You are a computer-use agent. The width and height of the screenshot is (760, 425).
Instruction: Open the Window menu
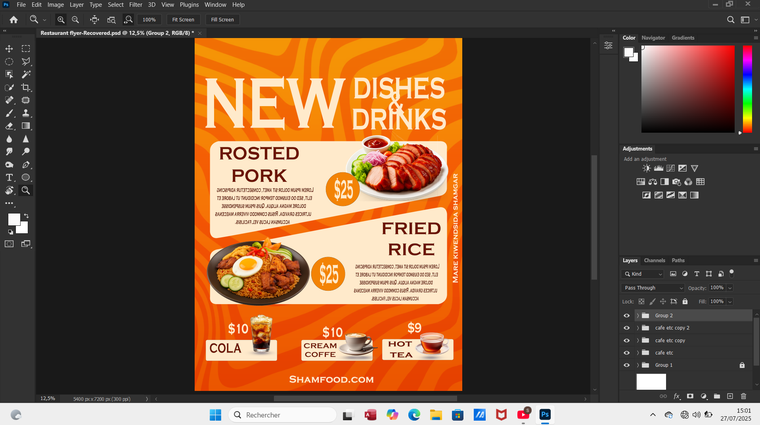(215, 4)
